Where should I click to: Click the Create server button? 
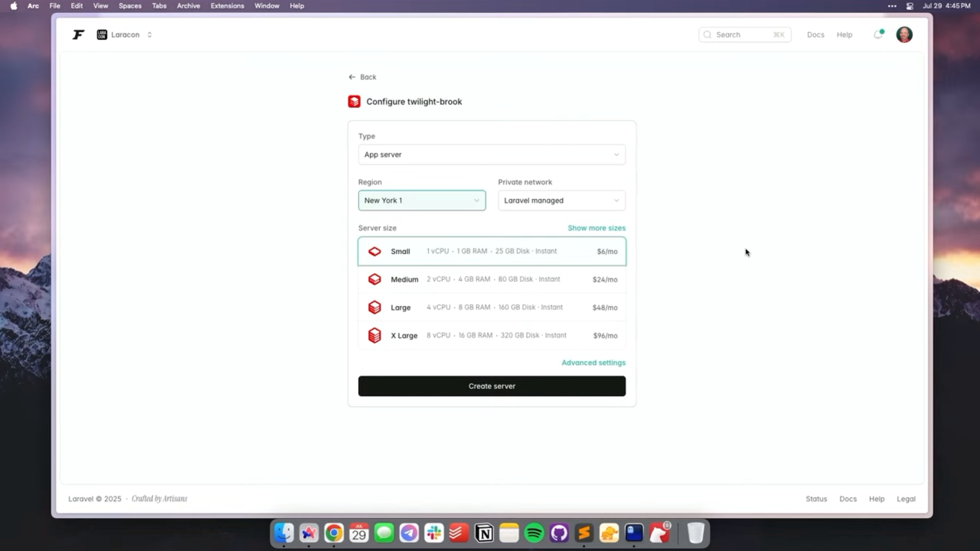click(x=492, y=386)
